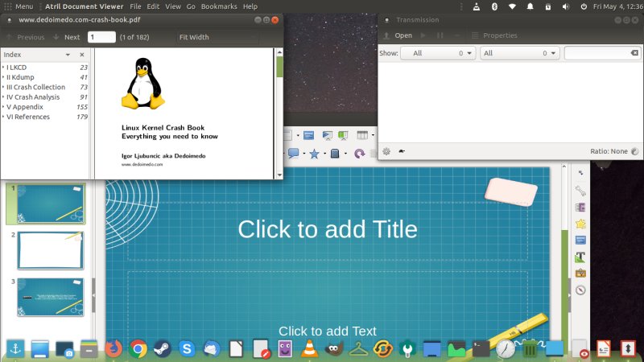Screen dimensions: 644x362
Task: Launch Firefox from the dock
Action: [114, 349]
